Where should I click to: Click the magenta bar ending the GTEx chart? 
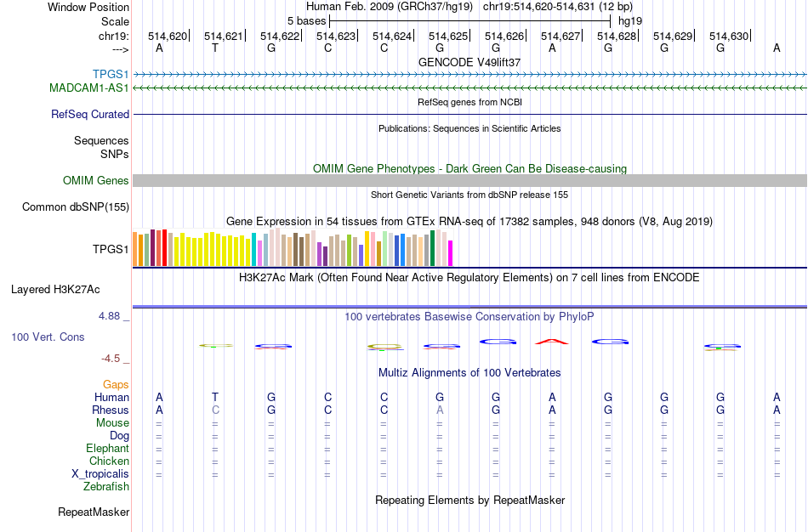(x=450, y=253)
